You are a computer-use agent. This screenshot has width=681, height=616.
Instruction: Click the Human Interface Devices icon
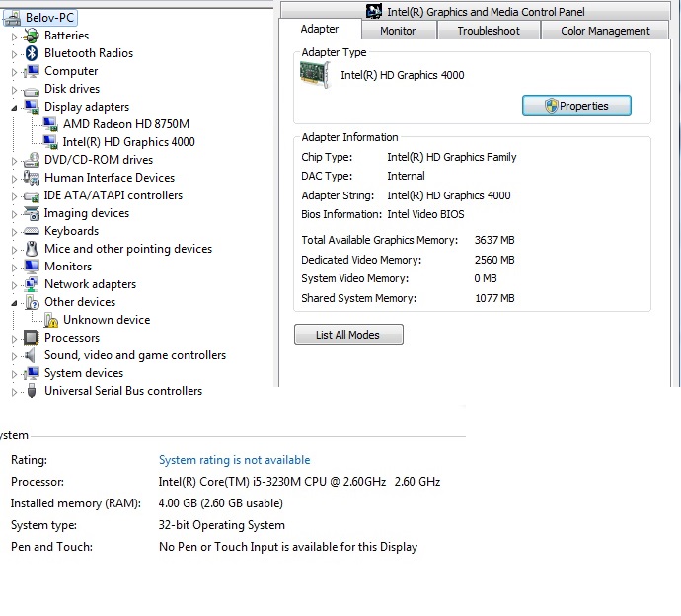click(32, 178)
